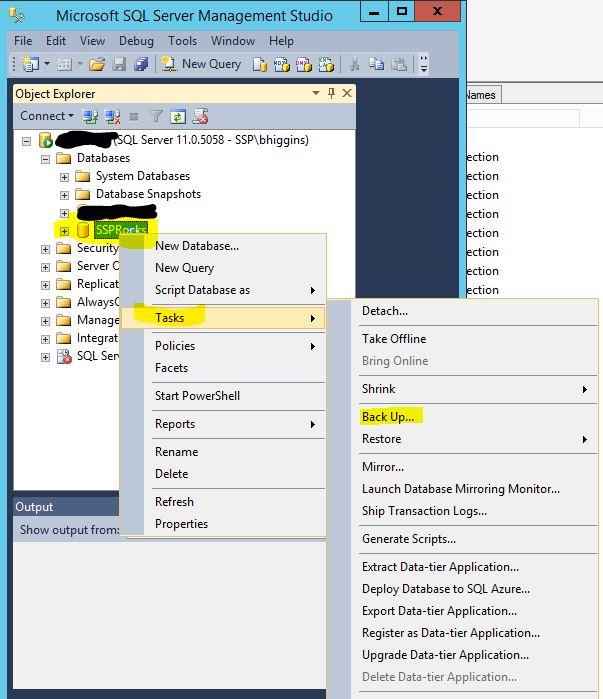Viewport: 603px width, 699px height.
Task: Choose Ship Transaction Logs...
Action: pyautogui.click(x=424, y=511)
